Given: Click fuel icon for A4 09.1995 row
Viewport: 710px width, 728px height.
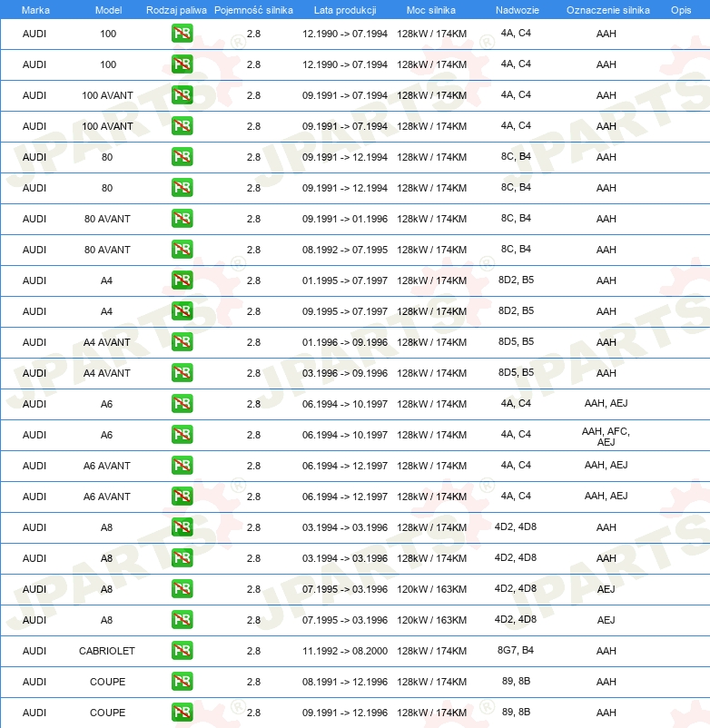Looking at the screenshot, I should tap(182, 311).
